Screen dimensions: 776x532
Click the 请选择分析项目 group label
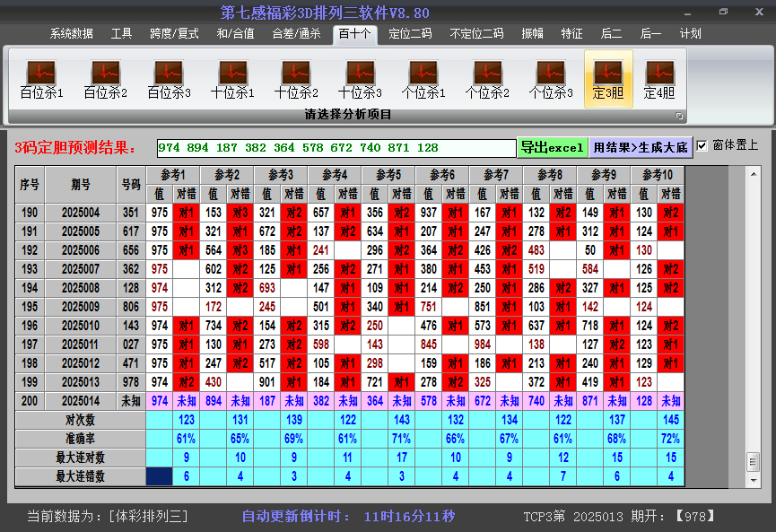pos(348,115)
